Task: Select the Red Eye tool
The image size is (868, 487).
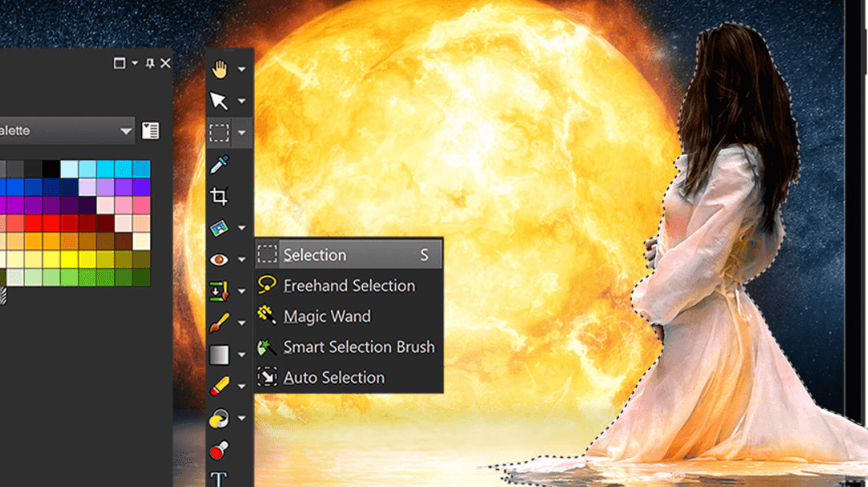Action: (219, 260)
